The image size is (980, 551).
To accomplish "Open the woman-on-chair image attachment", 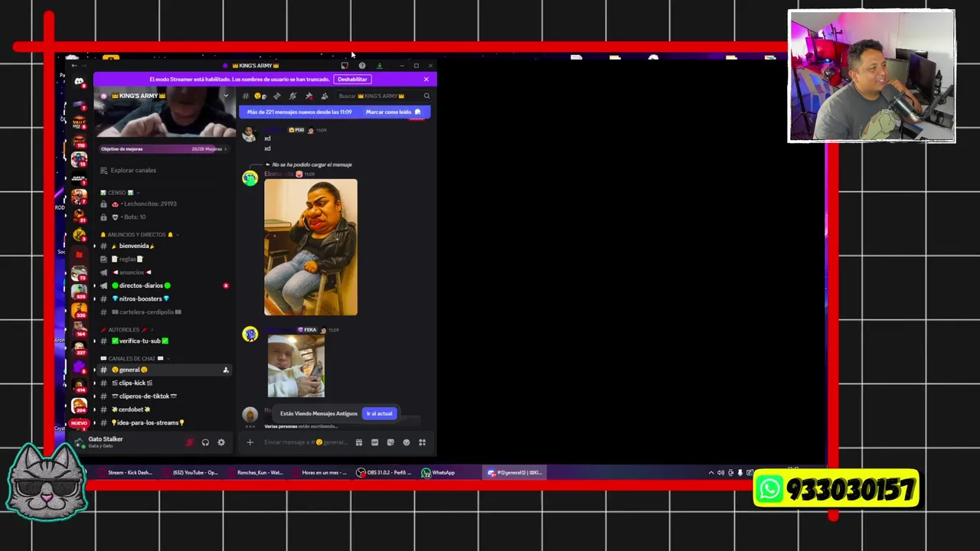I will click(x=311, y=247).
